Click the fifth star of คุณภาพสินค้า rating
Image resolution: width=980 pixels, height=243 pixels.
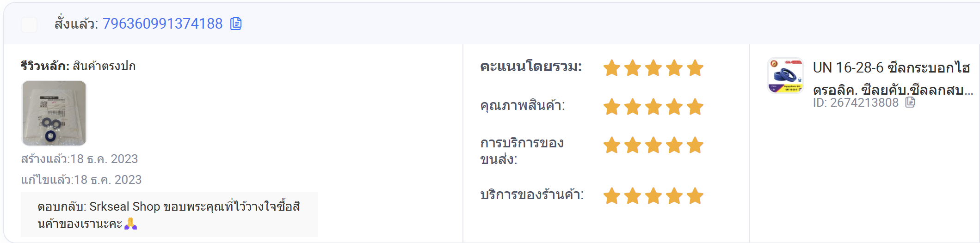[695, 107]
